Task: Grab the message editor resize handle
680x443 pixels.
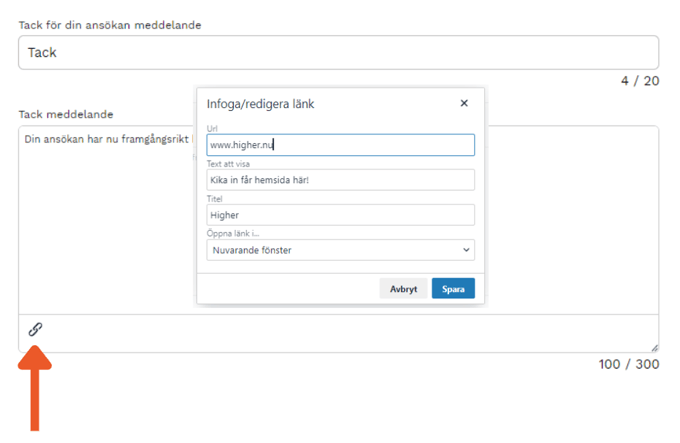Action: coord(654,319)
